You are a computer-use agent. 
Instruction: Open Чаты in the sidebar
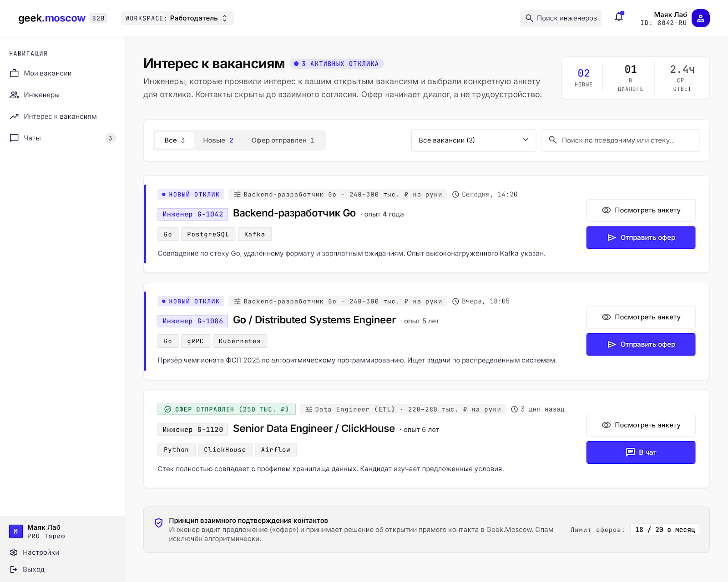[x=63, y=138]
